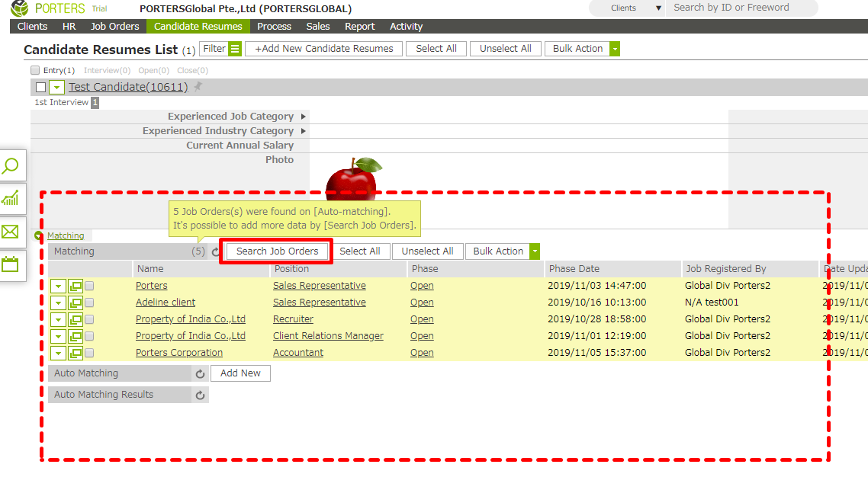Screen dimensions: 868x477
Task: Expand Experienced Industry Category arrow
Action: coord(304,131)
